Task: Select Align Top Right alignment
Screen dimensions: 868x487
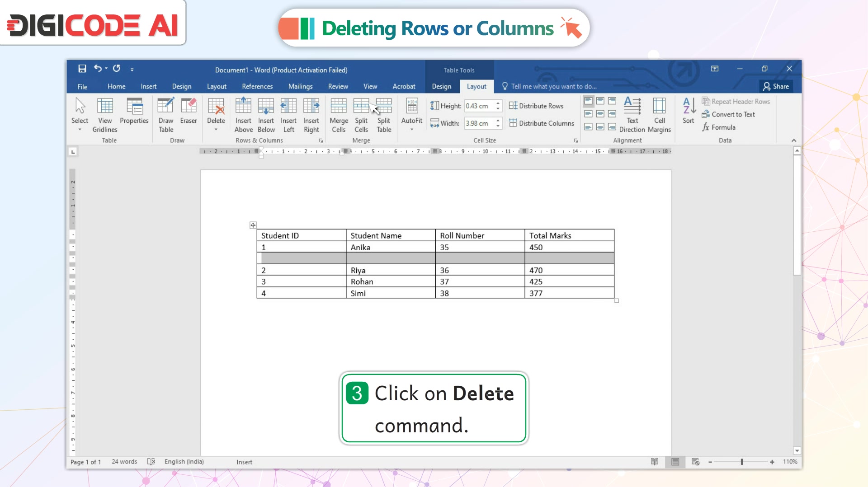Action: (612, 101)
